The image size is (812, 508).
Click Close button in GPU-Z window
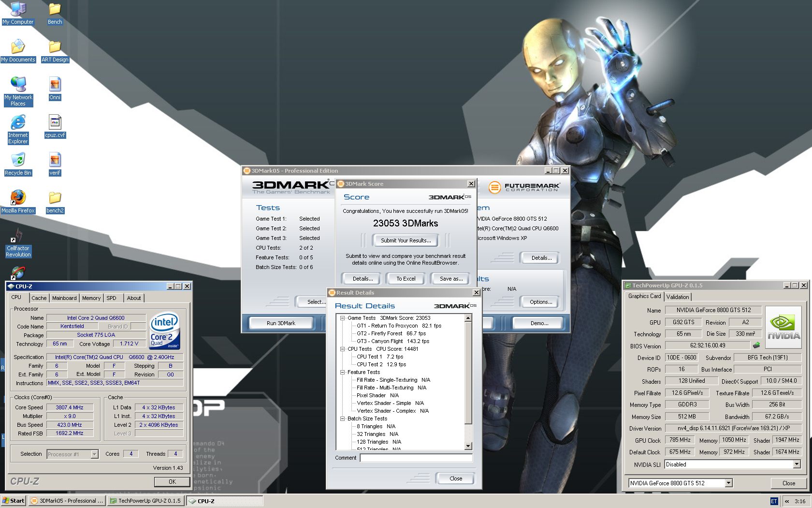788,483
